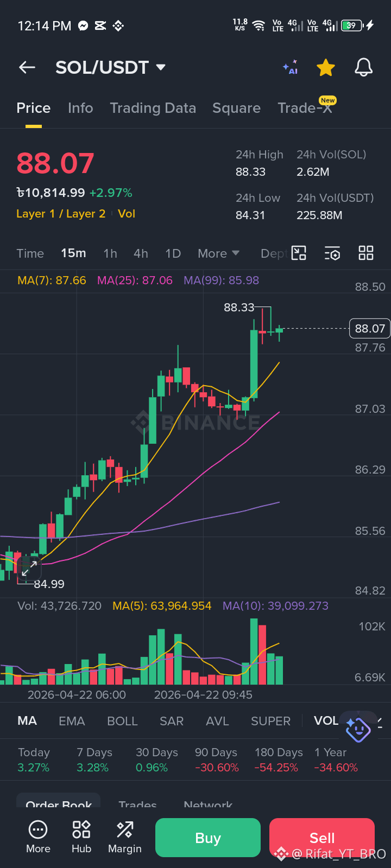The image size is (391, 868).
Task: Open the SOL/USDT pair selector dropdown
Action: point(110,67)
